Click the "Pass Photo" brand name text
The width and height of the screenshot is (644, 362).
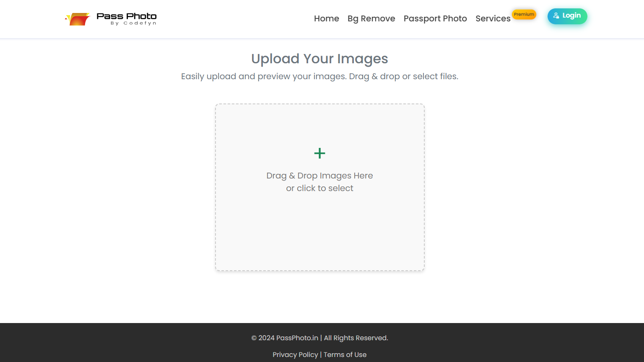(x=126, y=16)
